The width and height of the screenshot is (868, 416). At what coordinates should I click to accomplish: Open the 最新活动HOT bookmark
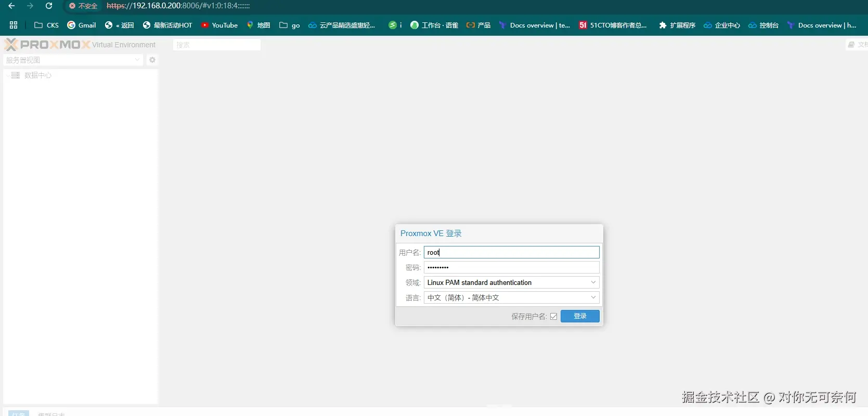[x=167, y=25]
